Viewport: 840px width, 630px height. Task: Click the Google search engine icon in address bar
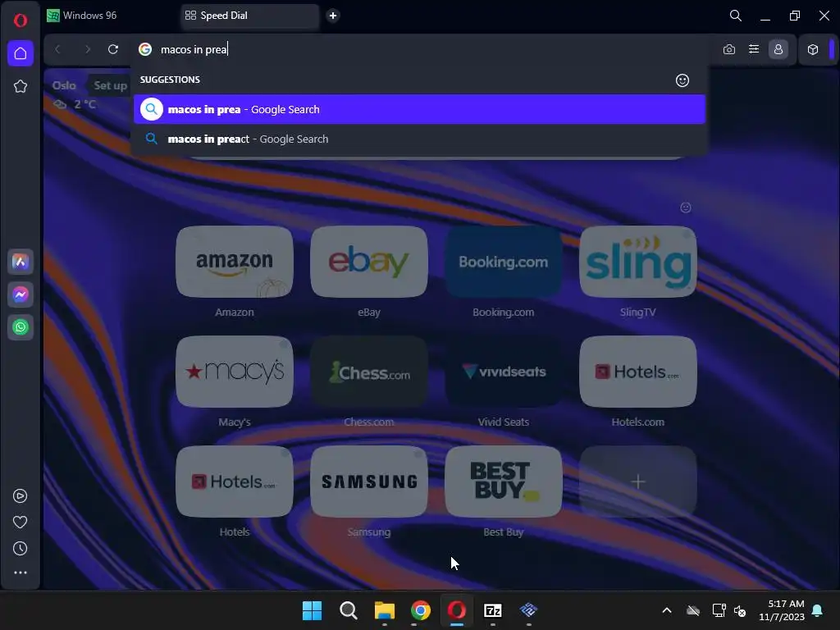pos(145,49)
